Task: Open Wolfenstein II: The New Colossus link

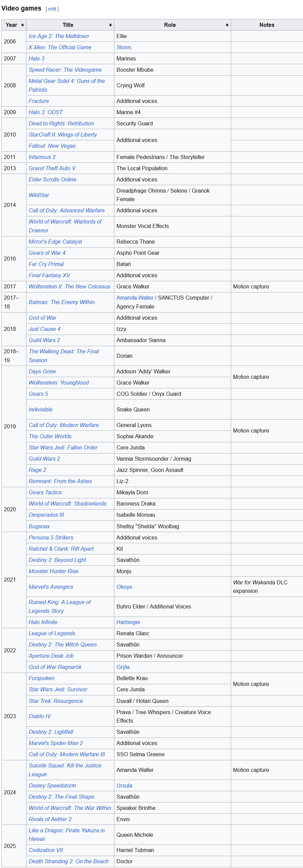Action: [70, 287]
